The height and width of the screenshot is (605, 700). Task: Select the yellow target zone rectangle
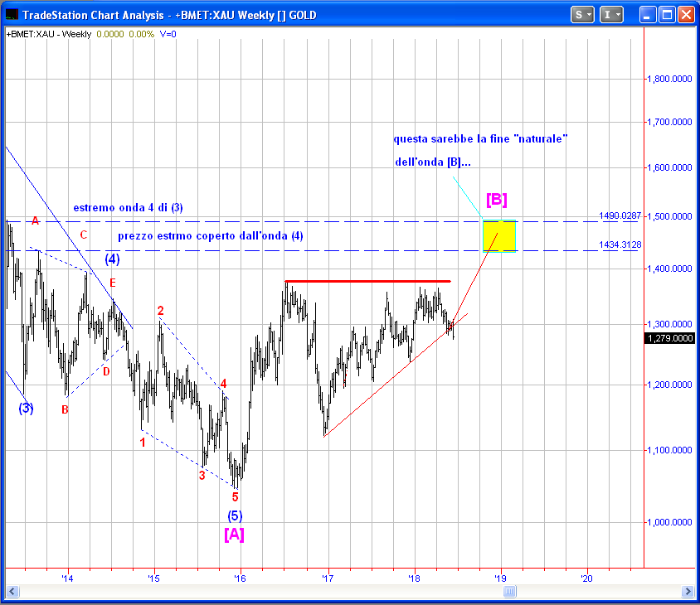(499, 236)
